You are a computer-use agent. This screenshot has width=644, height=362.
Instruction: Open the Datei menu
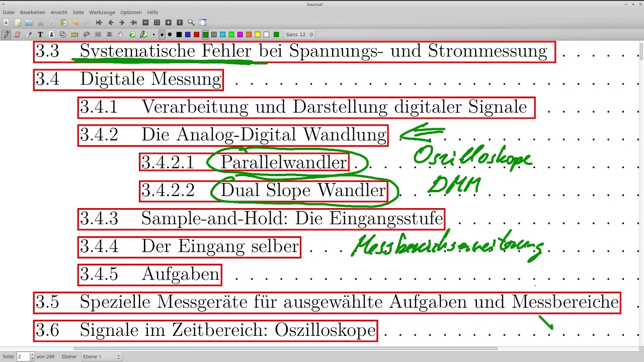[x=9, y=12]
